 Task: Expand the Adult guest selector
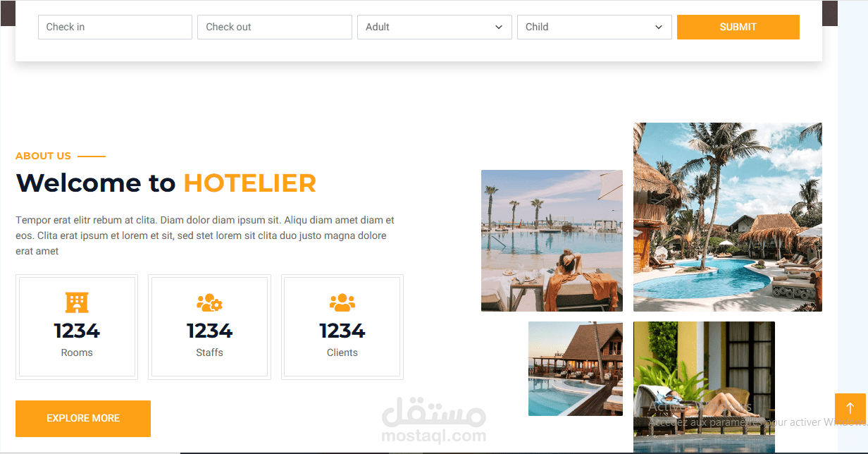(435, 27)
